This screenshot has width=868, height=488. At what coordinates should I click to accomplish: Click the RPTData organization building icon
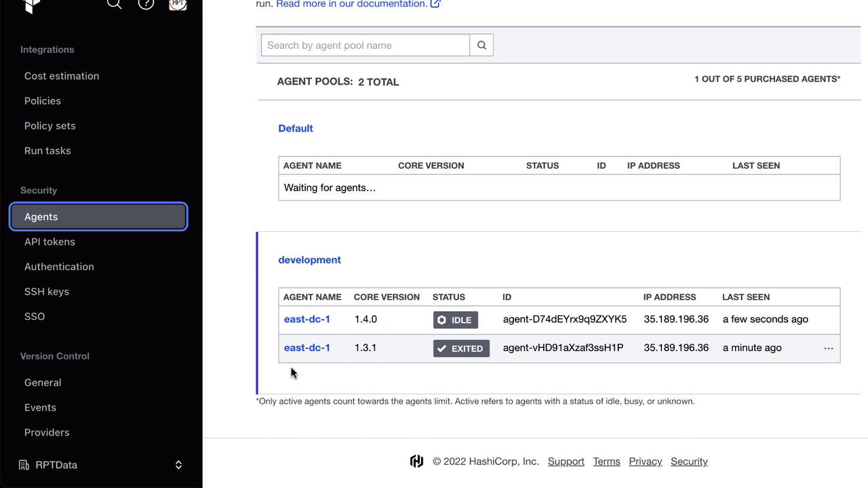point(24,465)
